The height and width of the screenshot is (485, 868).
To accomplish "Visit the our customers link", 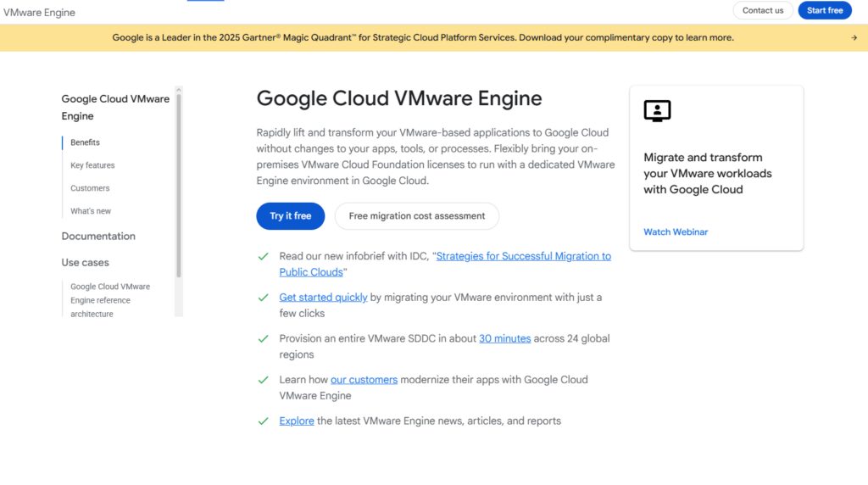I will coord(364,380).
